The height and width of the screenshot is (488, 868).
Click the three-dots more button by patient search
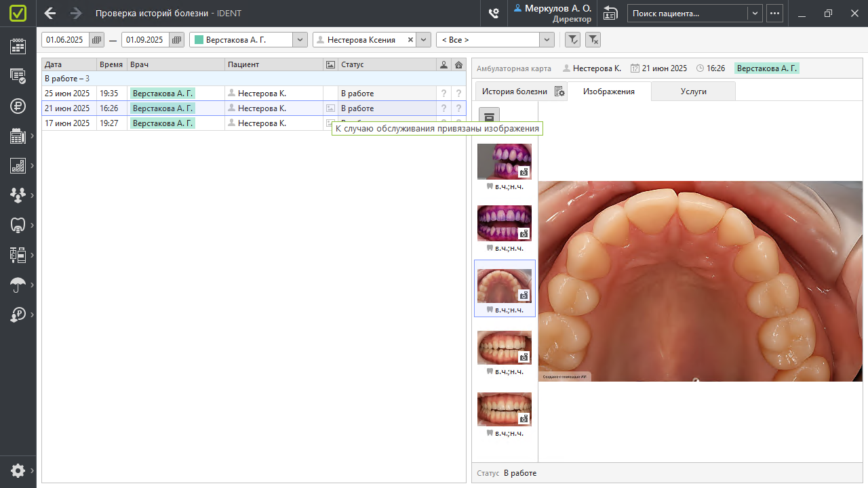(774, 14)
